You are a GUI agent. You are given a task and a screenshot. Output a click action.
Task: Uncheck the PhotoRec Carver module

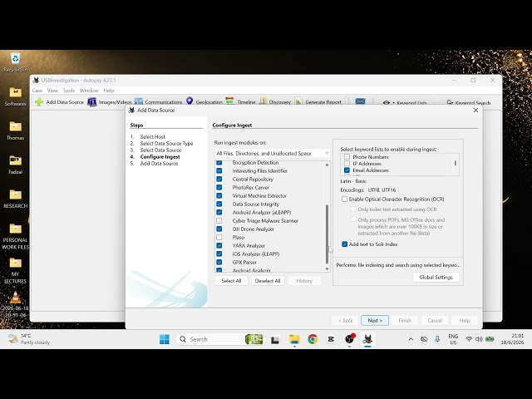[x=219, y=187]
